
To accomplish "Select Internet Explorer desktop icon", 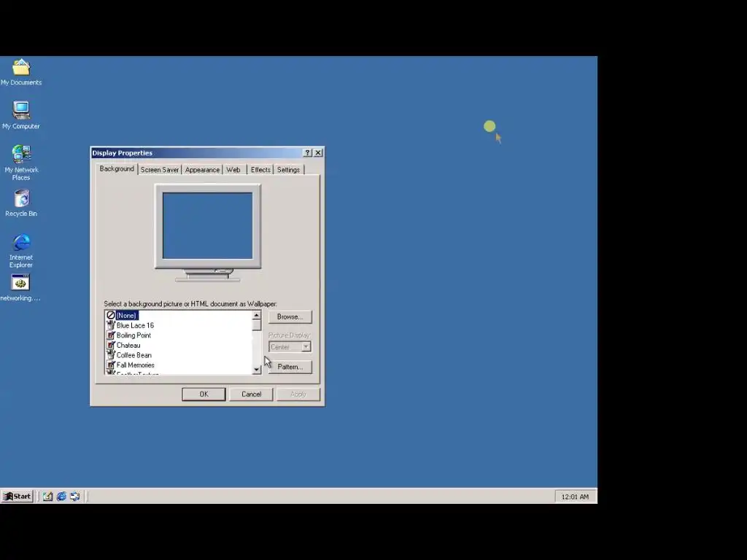I will [21, 251].
